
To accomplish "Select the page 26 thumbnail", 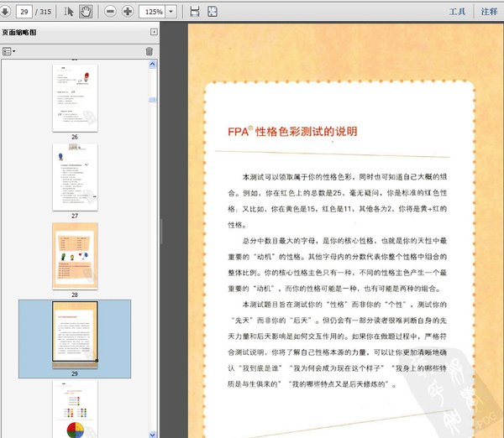I will tap(74, 96).
